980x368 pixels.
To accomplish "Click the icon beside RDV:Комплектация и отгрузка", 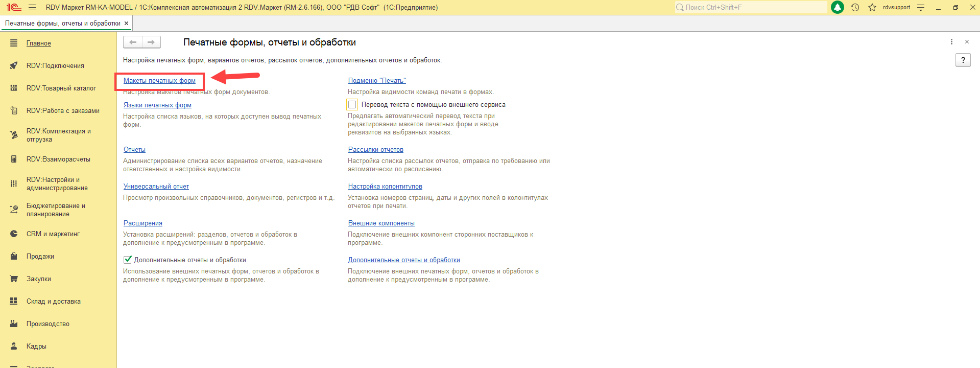I will click(x=14, y=135).
